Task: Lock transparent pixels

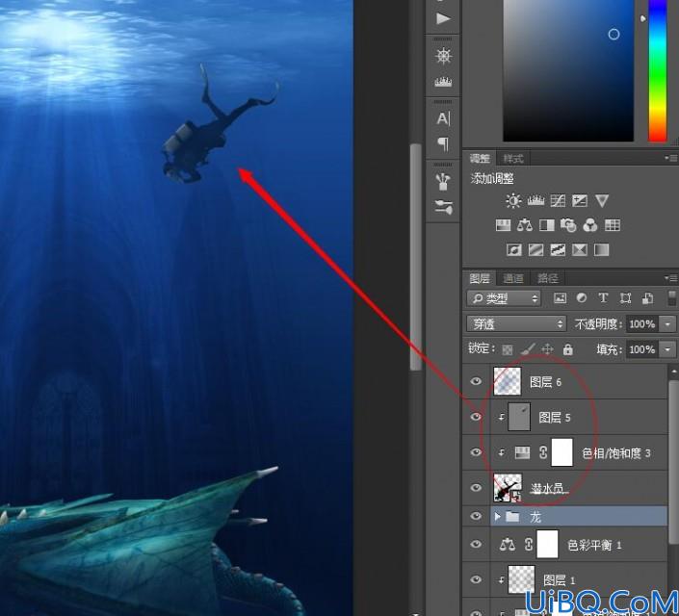Action: (x=508, y=349)
